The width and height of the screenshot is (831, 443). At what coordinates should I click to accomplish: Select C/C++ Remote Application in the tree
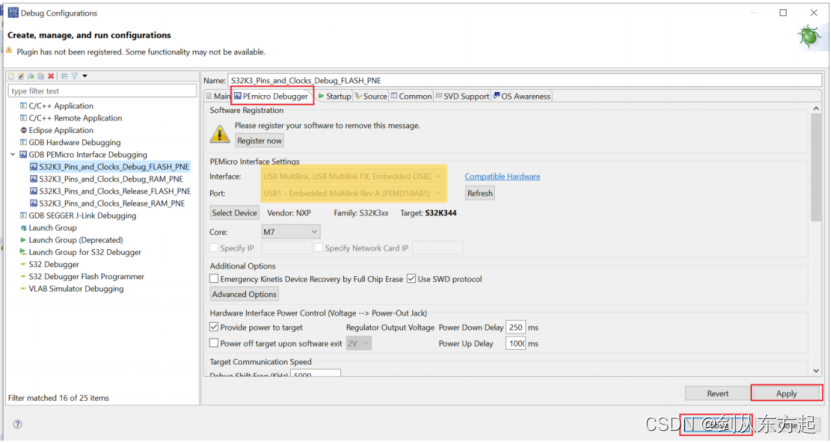pyautogui.click(x=75, y=118)
